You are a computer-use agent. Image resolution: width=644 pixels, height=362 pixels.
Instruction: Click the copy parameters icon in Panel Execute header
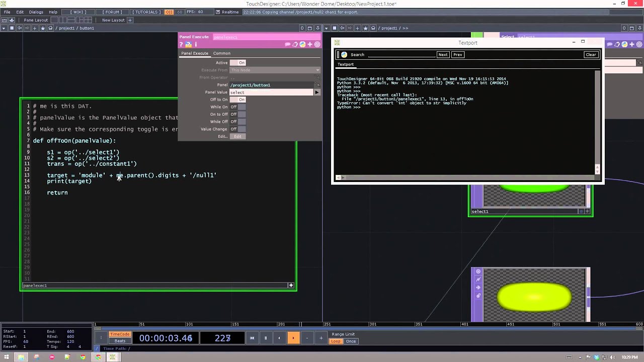[295, 45]
